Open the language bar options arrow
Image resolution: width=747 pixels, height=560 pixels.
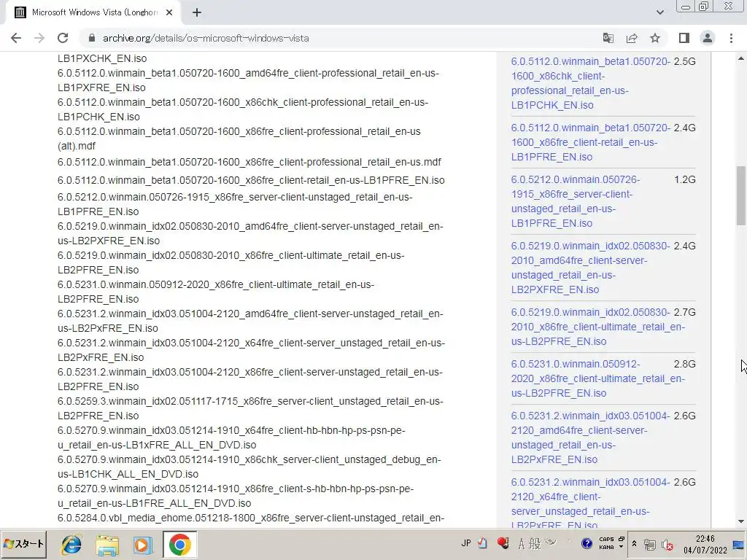pyautogui.click(x=622, y=547)
